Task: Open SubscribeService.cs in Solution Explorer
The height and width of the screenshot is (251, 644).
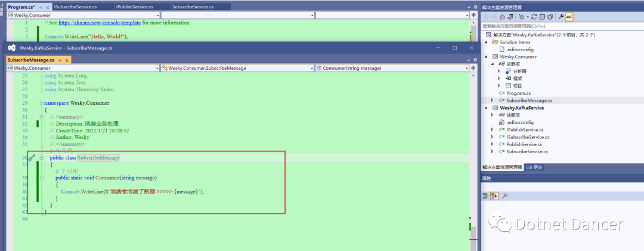Action: coord(527,151)
